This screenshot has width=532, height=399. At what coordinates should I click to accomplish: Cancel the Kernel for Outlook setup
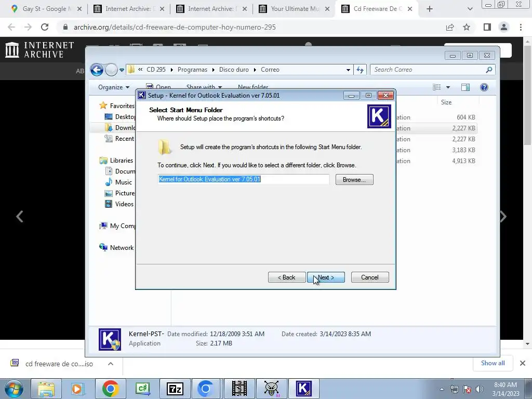370,277
